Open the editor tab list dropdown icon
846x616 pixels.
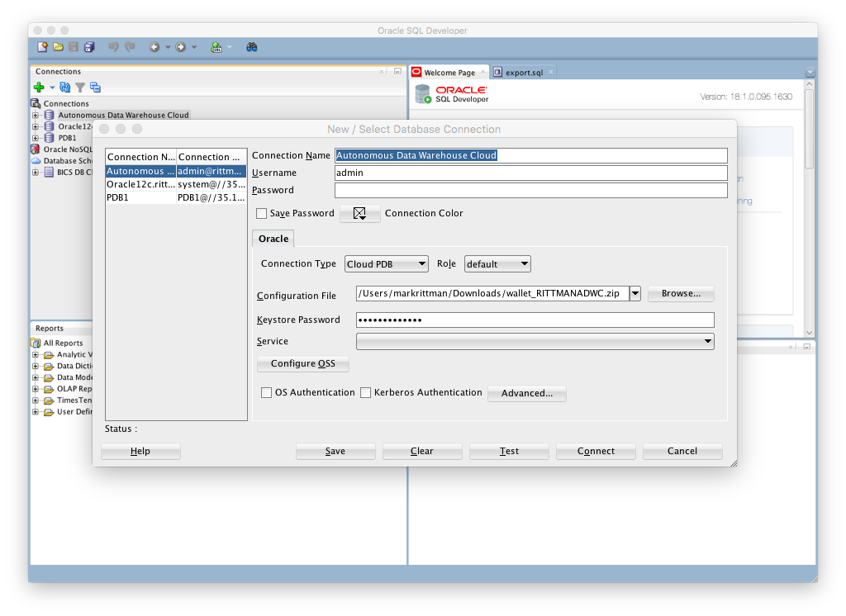click(810, 72)
